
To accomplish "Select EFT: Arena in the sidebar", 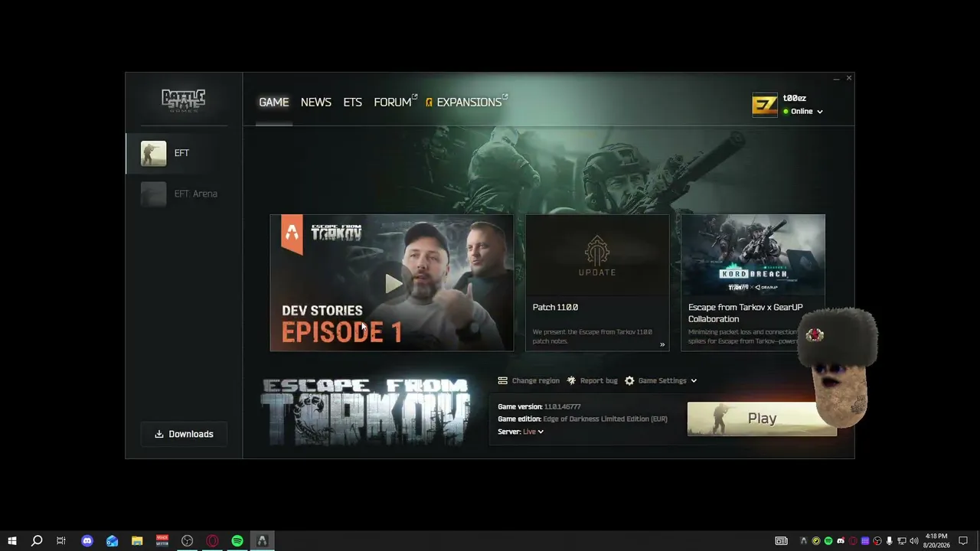I will pos(185,194).
